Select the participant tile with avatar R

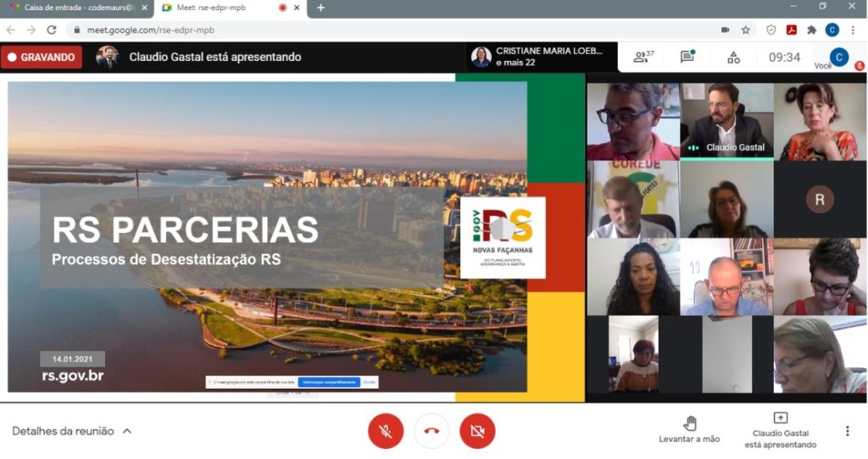pyautogui.click(x=820, y=199)
